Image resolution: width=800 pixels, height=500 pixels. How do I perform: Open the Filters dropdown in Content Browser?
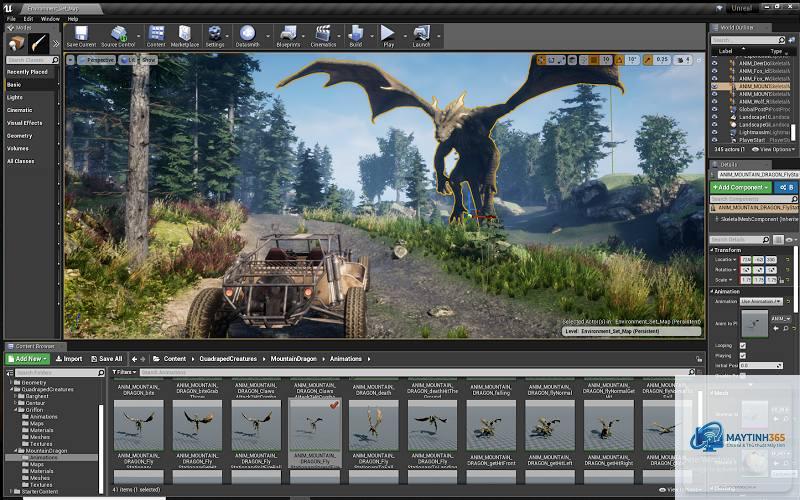pyautogui.click(x=124, y=372)
